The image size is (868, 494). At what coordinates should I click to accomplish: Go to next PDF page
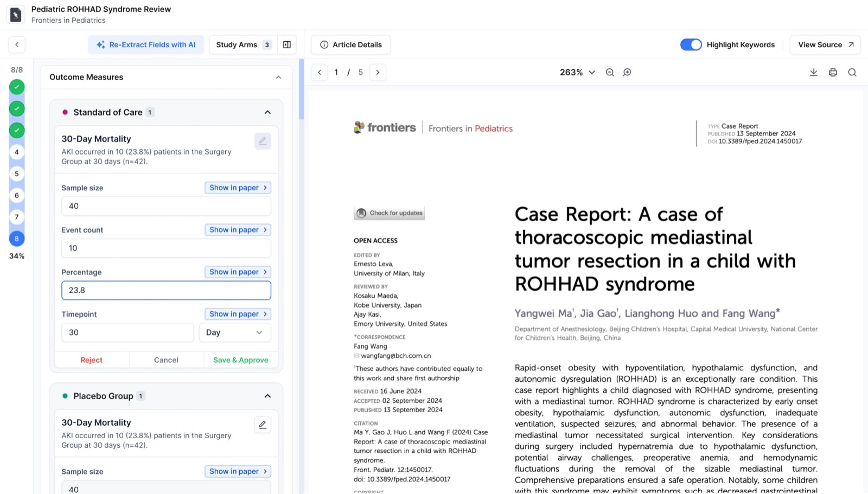coord(378,72)
